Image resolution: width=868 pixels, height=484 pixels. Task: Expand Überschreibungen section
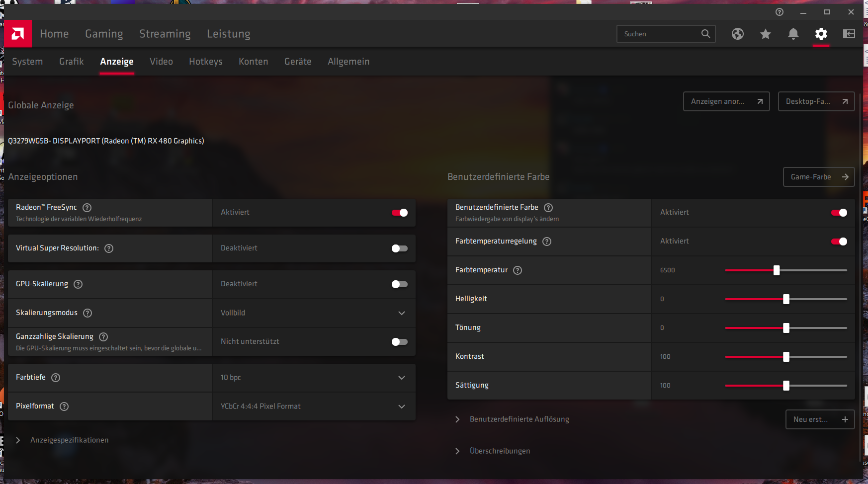tap(493, 451)
